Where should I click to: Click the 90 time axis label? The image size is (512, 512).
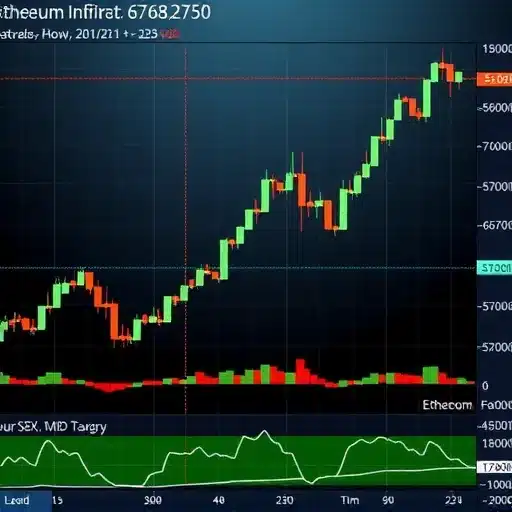click(x=388, y=500)
